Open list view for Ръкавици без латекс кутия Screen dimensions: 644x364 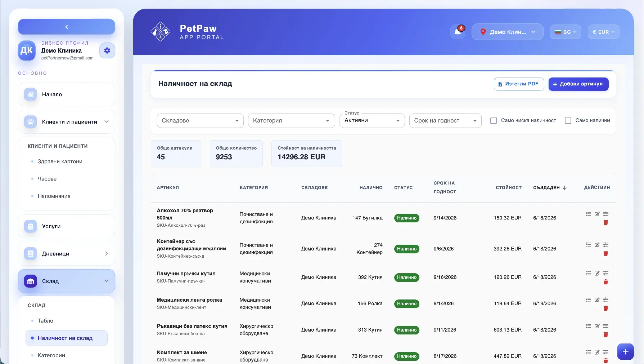(x=589, y=326)
